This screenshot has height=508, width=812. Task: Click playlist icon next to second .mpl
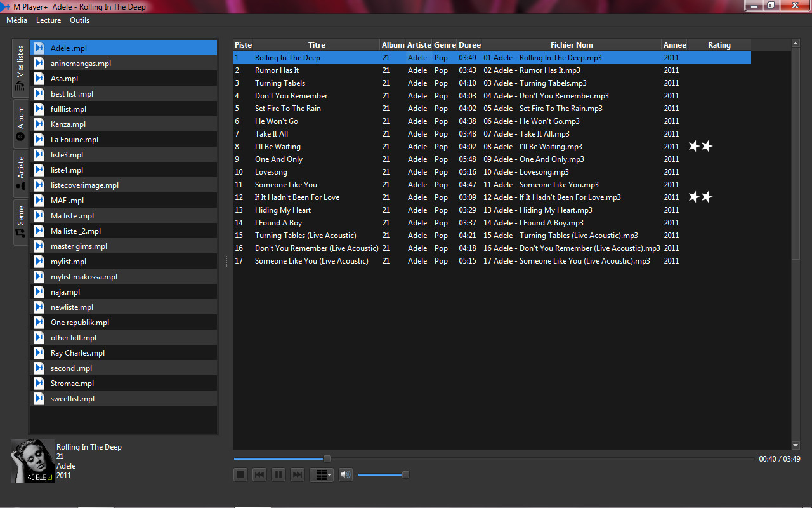39,368
